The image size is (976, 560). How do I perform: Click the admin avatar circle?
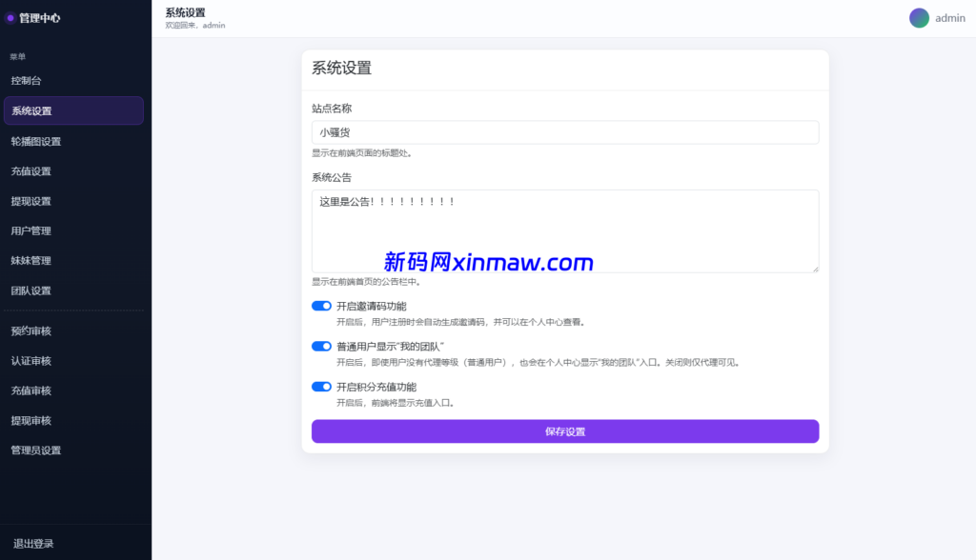pyautogui.click(x=919, y=18)
